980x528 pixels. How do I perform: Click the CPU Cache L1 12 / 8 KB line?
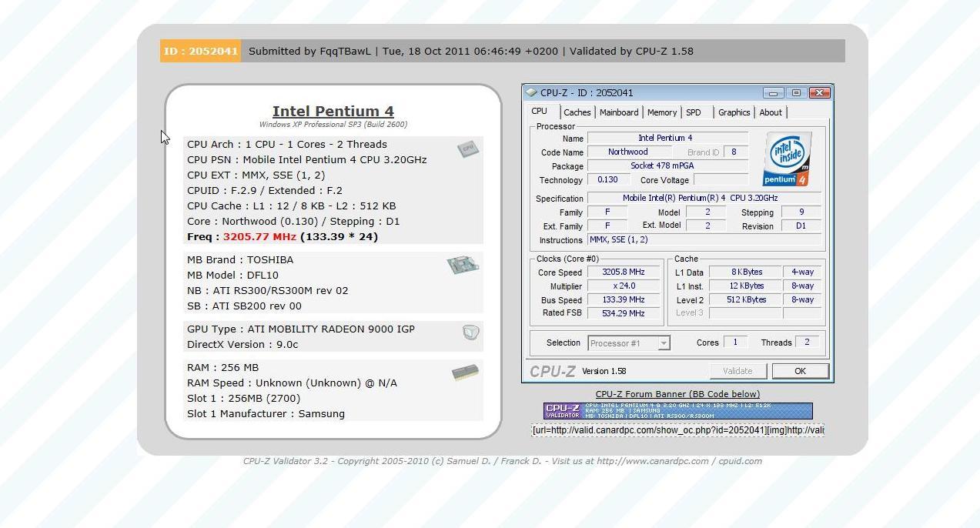tap(292, 206)
